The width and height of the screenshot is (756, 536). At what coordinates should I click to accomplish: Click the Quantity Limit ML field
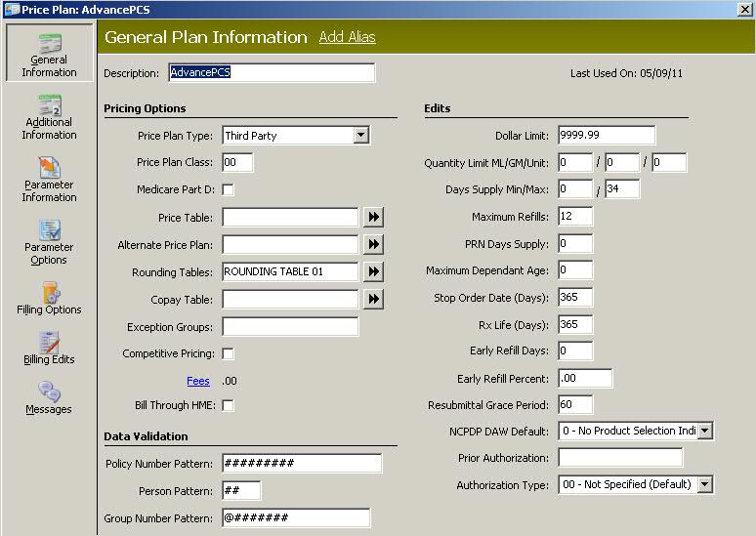click(x=575, y=162)
